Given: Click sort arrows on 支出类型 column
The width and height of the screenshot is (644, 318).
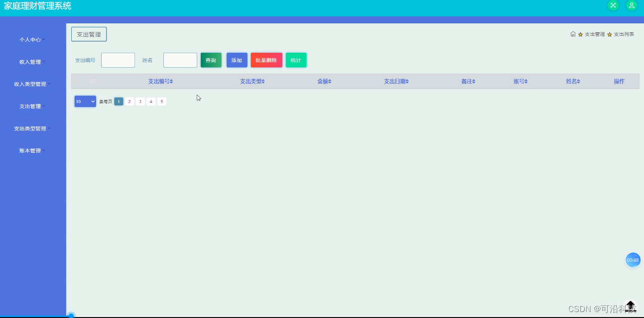Looking at the screenshot, I should click(x=263, y=82).
